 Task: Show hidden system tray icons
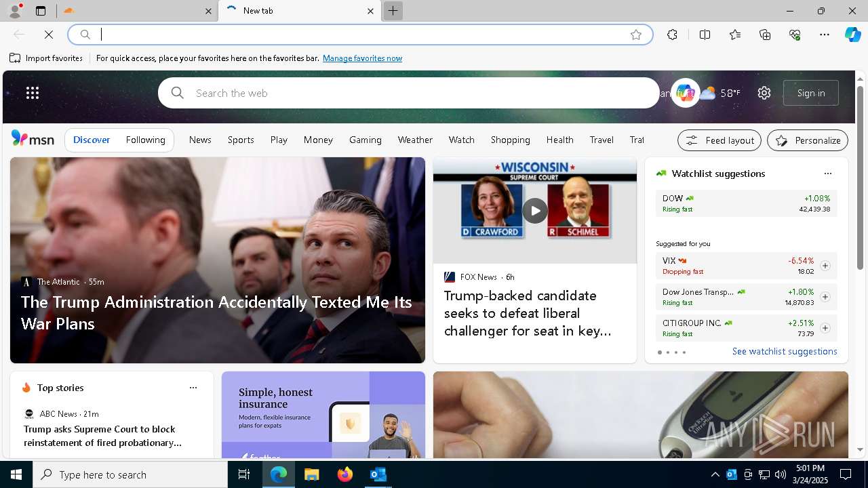coord(715,474)
